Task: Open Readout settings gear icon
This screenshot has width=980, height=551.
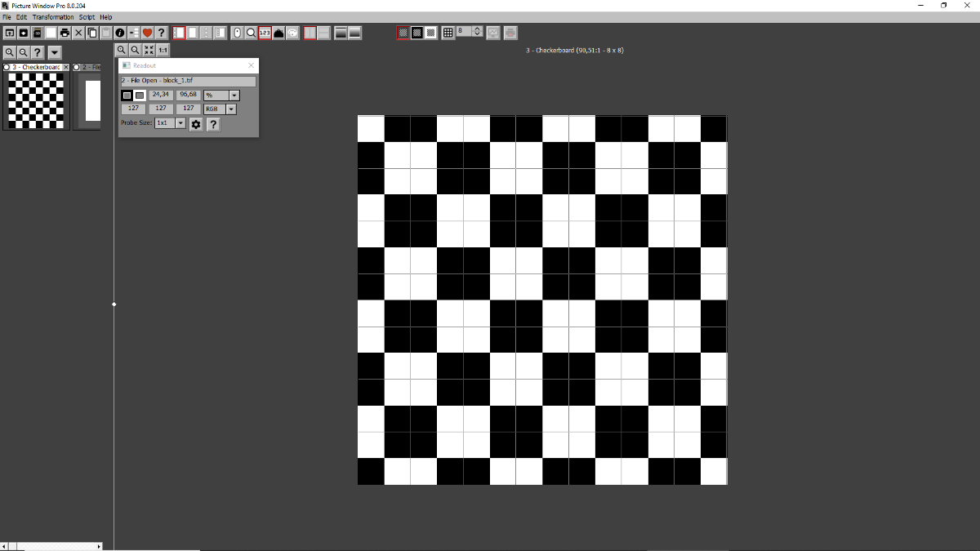Action: tap(196, 124)
